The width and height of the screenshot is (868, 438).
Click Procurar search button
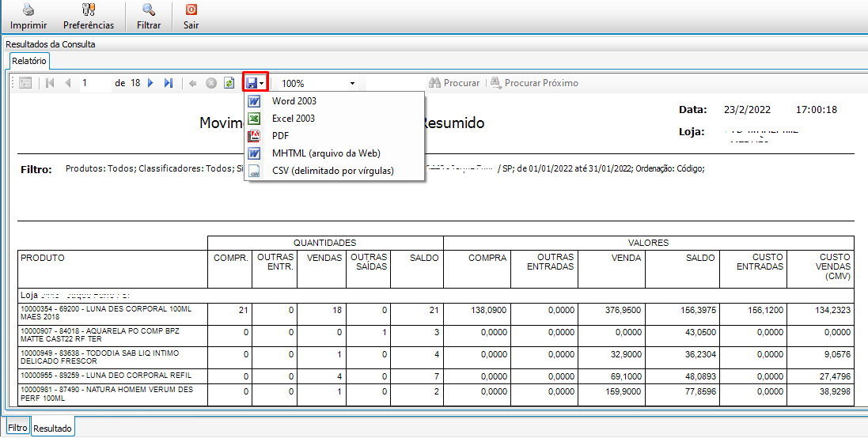[454, 83]
